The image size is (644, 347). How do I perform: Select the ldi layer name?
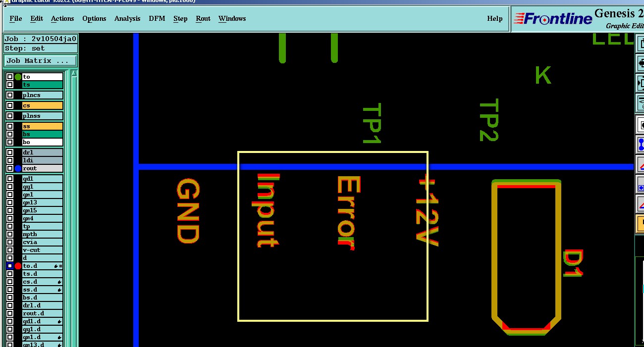[x=43, y=160]
